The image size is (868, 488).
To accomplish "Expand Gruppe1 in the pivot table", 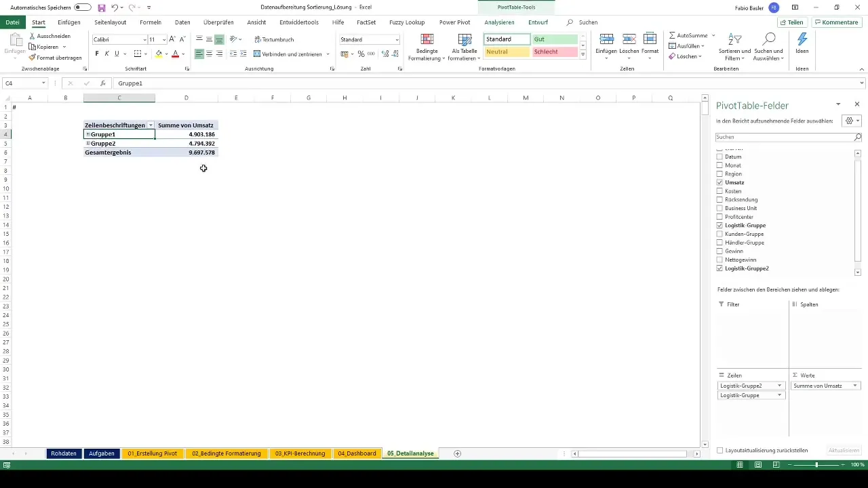I will pos(88,134).
